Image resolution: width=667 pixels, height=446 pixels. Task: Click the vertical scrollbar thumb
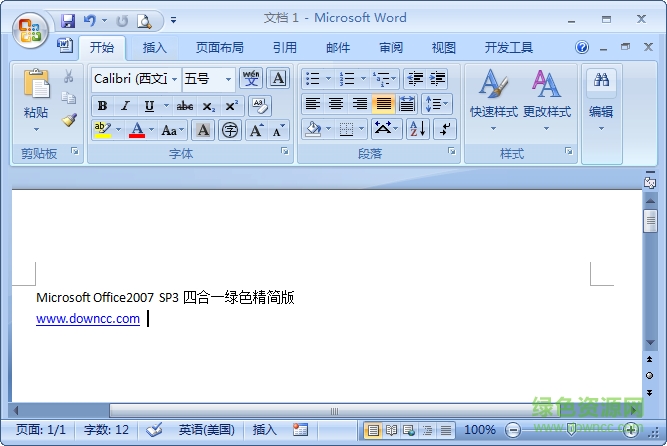coord(650,220)
